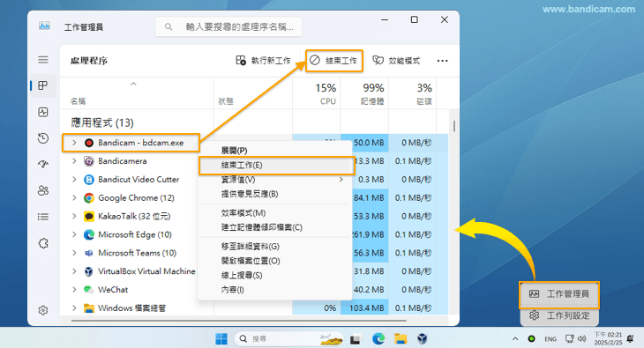Select the Processes page icon in sidebar
The image size is (644, 348).
pos(42,85)
